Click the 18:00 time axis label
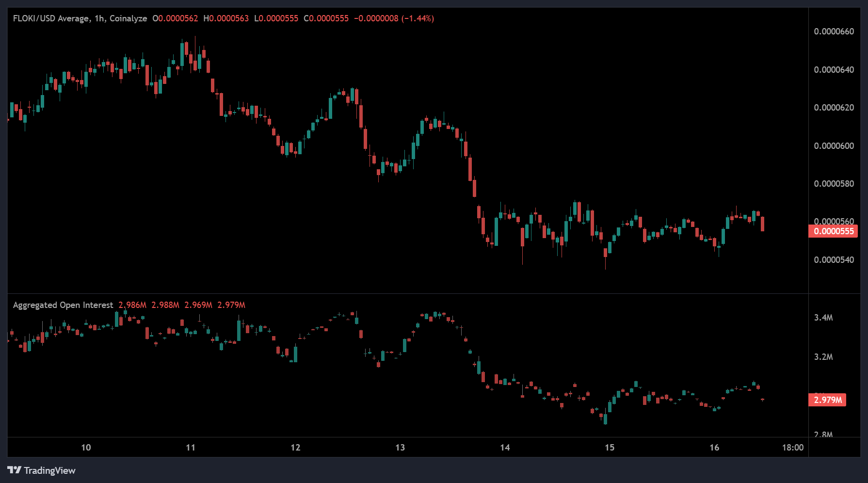Viewport: 868px width, 483px height. (x=792, y=447)
